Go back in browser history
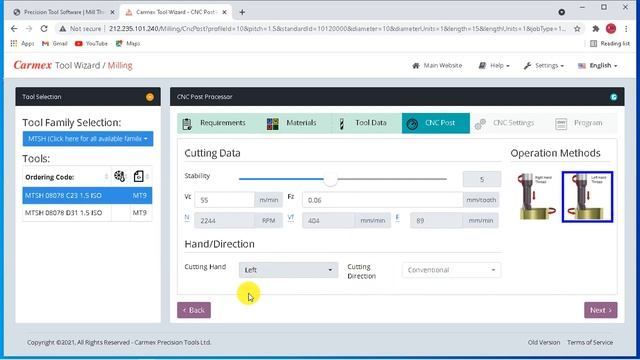The width and height of the screenshot is (640, 360). click(14, 29)
